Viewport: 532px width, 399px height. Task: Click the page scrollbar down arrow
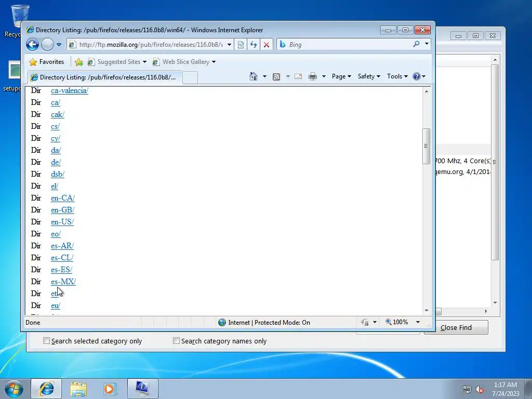click(x=427, y=311)
